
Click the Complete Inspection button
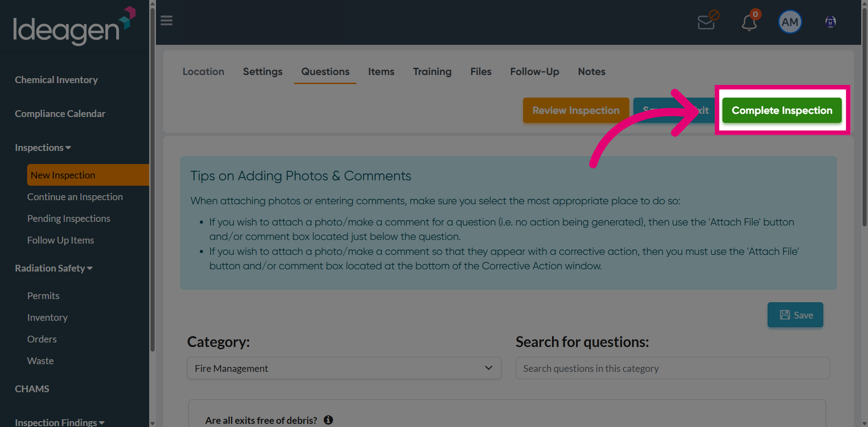(782, 110)
